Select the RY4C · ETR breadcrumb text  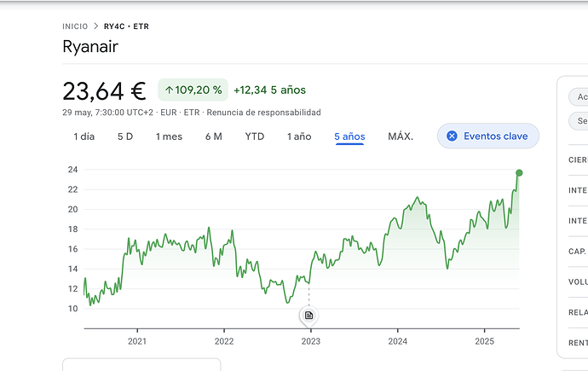[126, 26]
